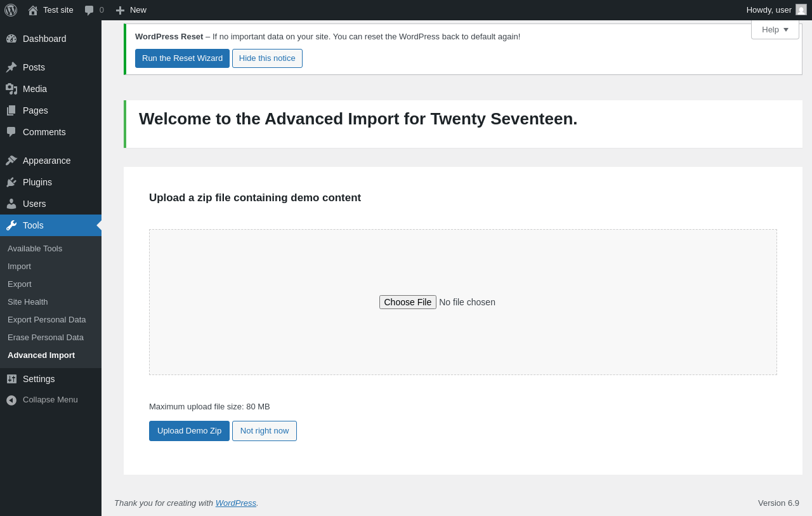Open the New content menu label
The width and height of the screenshot is (812, 516).
click(138, 10)
